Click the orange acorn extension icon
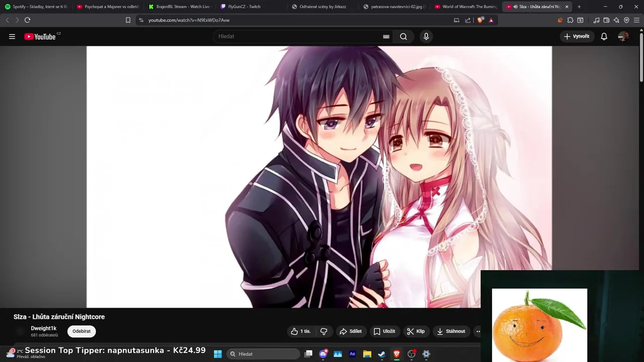 pyautogui.click(x=560, y=20)
